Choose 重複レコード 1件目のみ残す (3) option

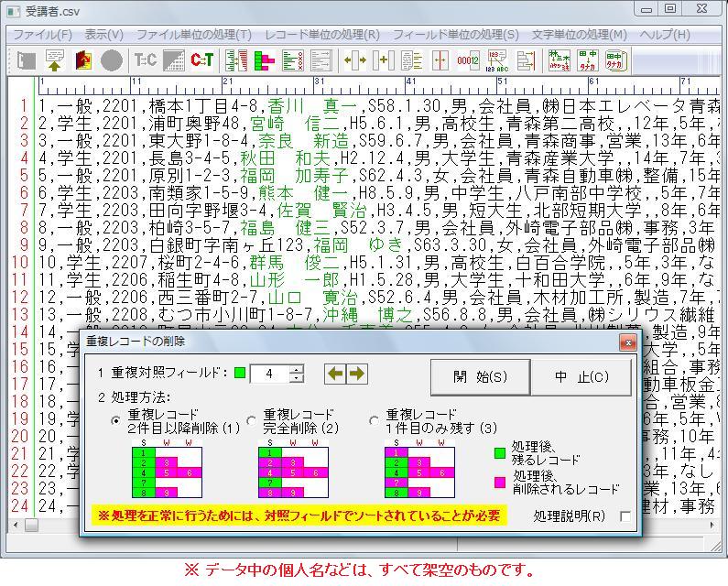[374, 421]
